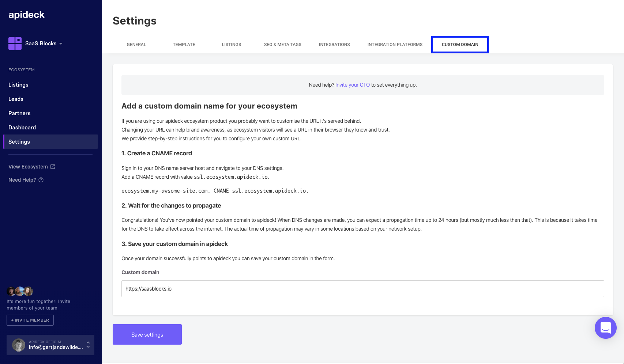Click the SaaS Blocks purple grid icon
Screen dimensions: 624x364
point(15,43)
